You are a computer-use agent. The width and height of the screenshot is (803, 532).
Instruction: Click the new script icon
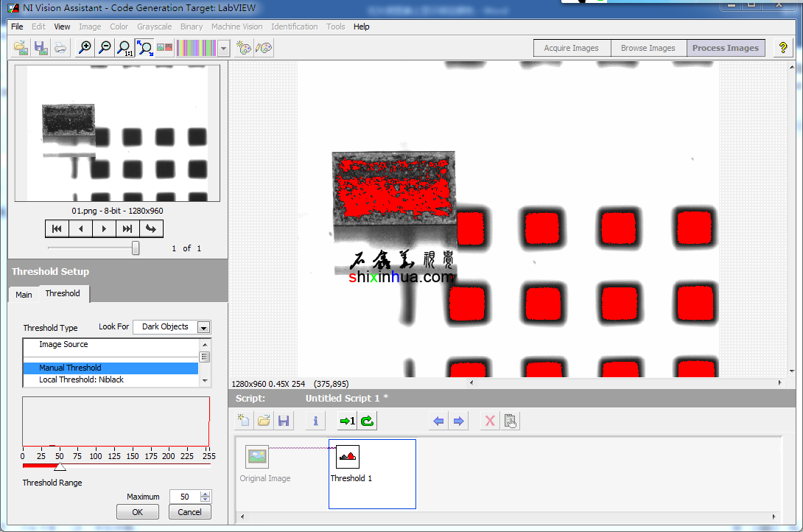click(244, 421)
